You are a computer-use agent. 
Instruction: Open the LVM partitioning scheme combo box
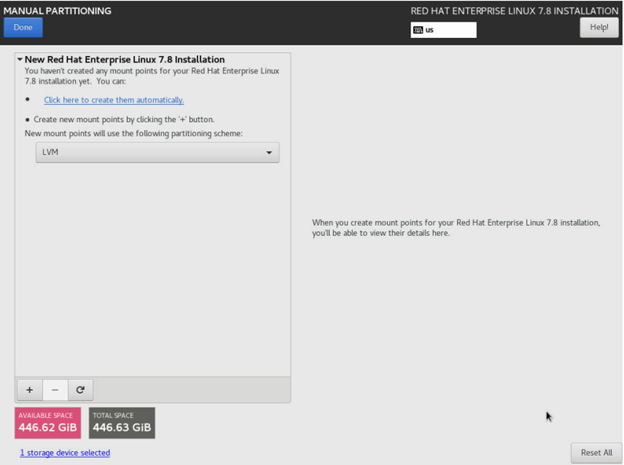tap(157, 153)
